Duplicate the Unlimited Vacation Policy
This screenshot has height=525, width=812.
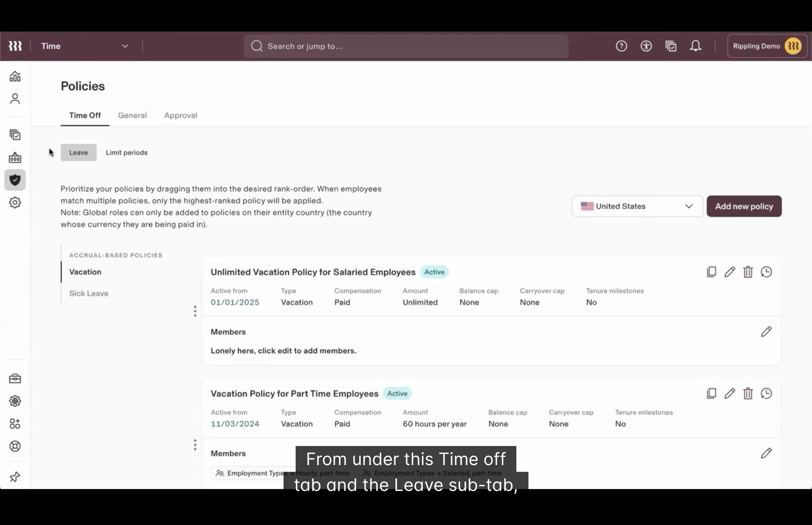[711, 272]
